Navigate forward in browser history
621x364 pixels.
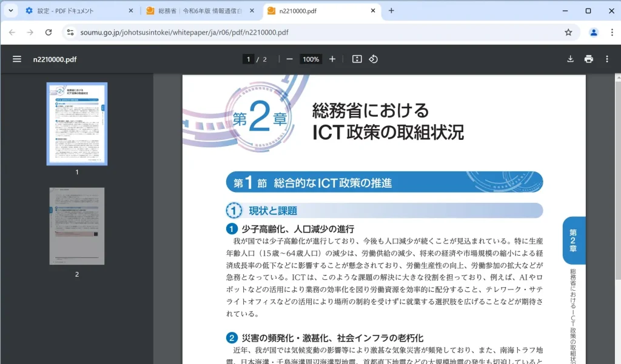[x=30, y=32]
